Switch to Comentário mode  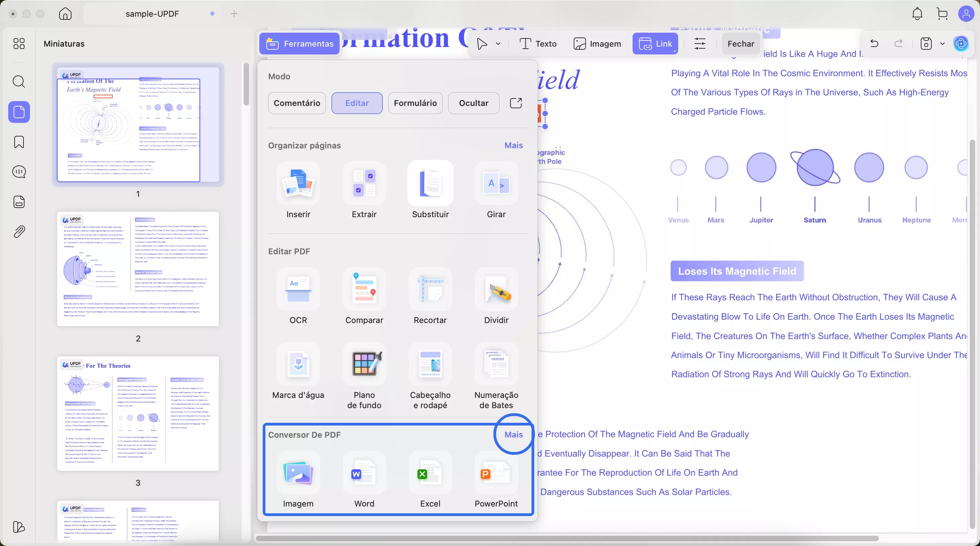297,103
